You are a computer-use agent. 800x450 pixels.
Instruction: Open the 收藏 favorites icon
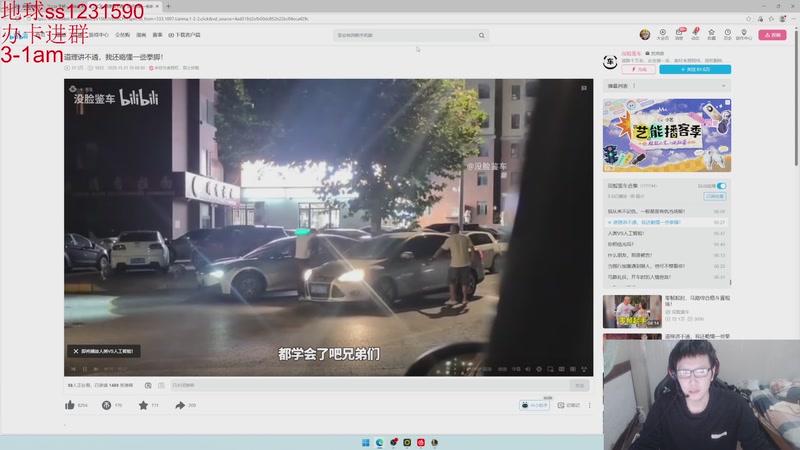pyautogui.click(x=711, y=34)
